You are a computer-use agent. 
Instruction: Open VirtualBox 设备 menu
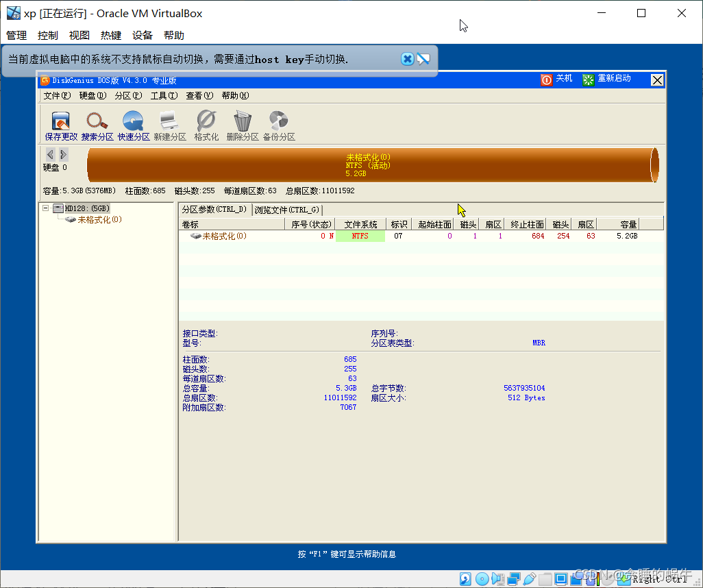(143, 36)
